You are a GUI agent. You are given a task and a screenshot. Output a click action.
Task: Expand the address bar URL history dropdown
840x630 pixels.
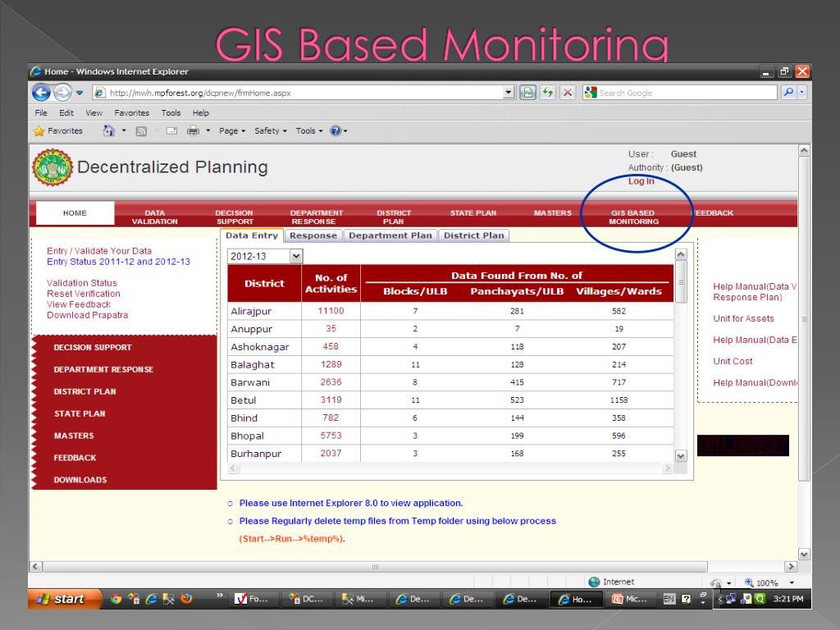509,93
